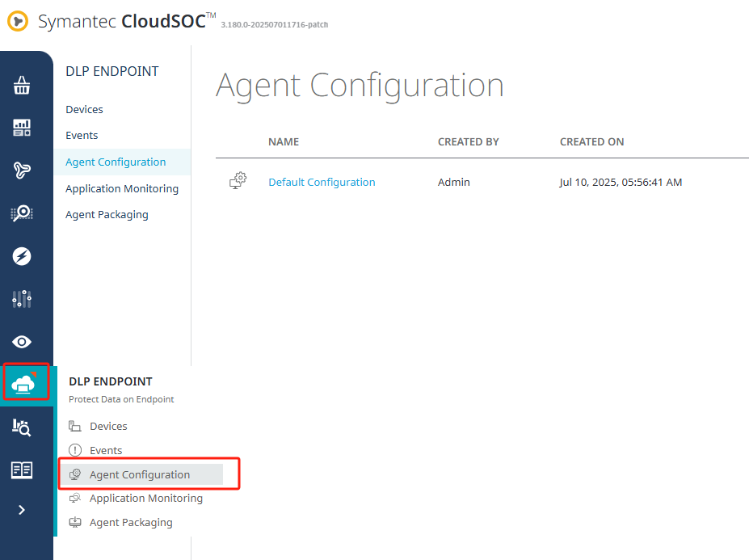The image size is (749, 560).
Task: Open the Store basket icon in sidebar
Action: [x=22, y=86]
